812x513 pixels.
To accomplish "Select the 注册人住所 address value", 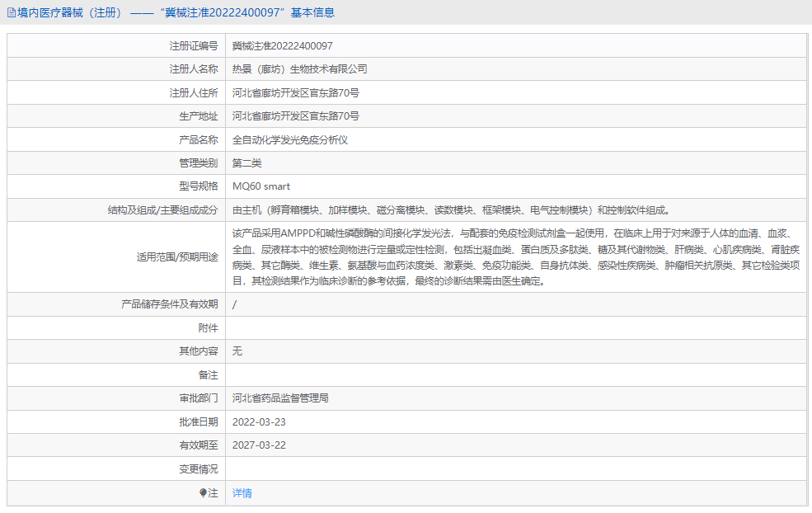I will [x=296, y=93].
